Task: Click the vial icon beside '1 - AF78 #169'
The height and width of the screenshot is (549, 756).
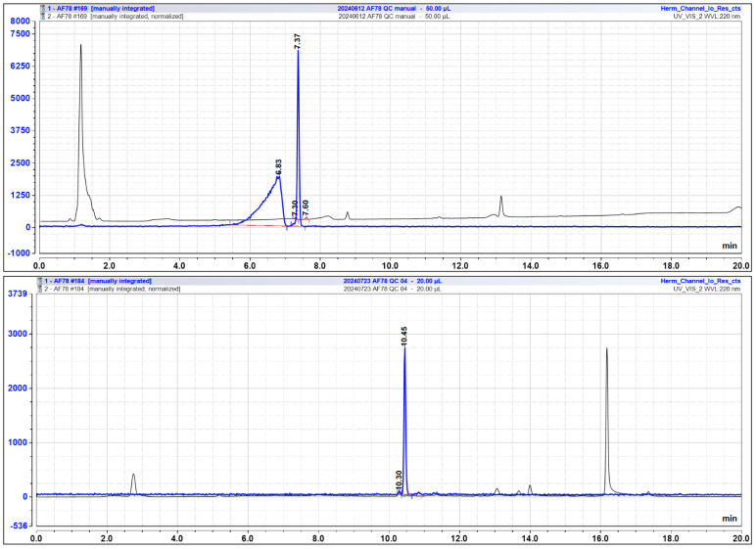Action: 42,9
